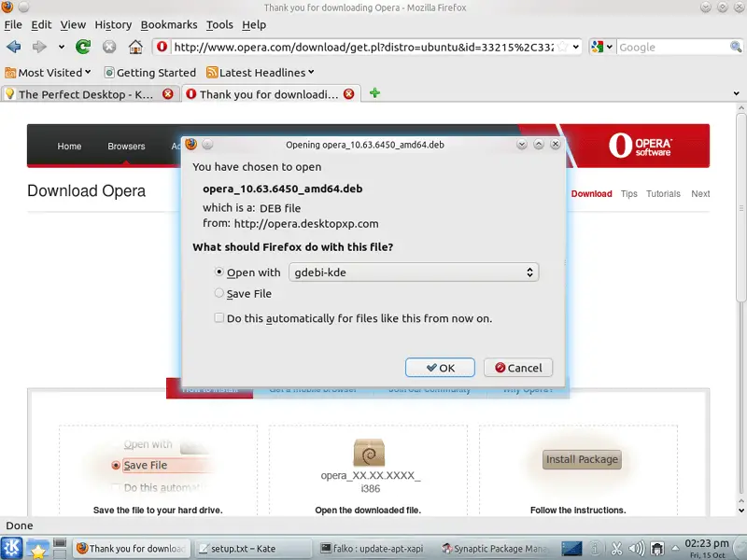The height and width of the screenshot is (560, 747).
Task: Click the info notification tray icon
Action: tap(595, 549)
